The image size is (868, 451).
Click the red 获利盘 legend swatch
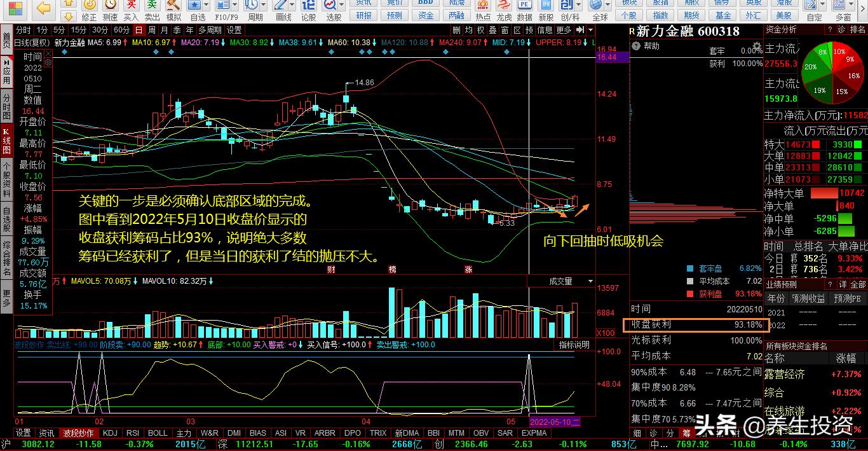pyautogui.click(x=690, y=294)
